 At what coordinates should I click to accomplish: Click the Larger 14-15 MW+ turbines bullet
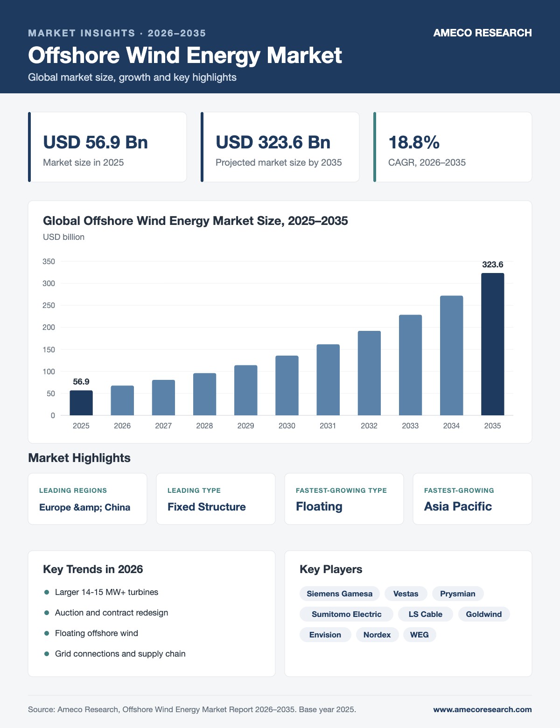coord(101,592)
